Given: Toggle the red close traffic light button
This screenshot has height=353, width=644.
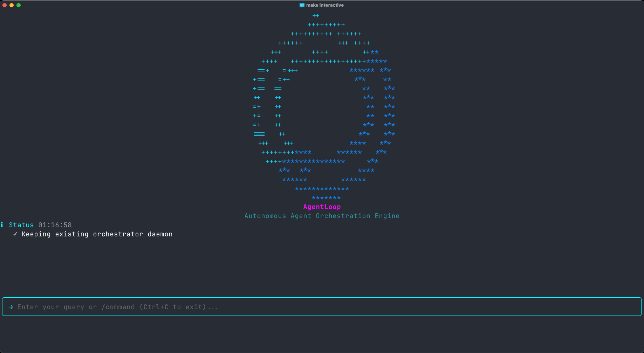Looking at the screenshot, I should click(x=4, y=5).
